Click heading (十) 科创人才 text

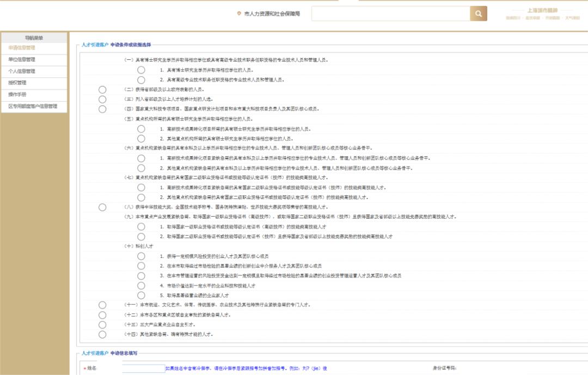pyautogui.click(x=139, y=246)
